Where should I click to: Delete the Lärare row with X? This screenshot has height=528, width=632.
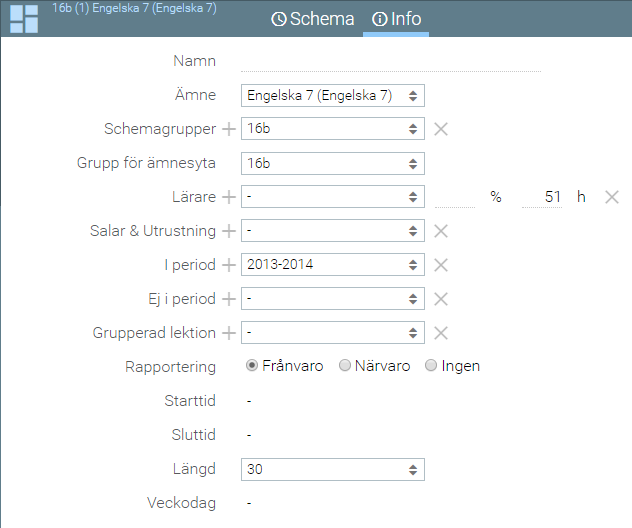pos(613,197)
